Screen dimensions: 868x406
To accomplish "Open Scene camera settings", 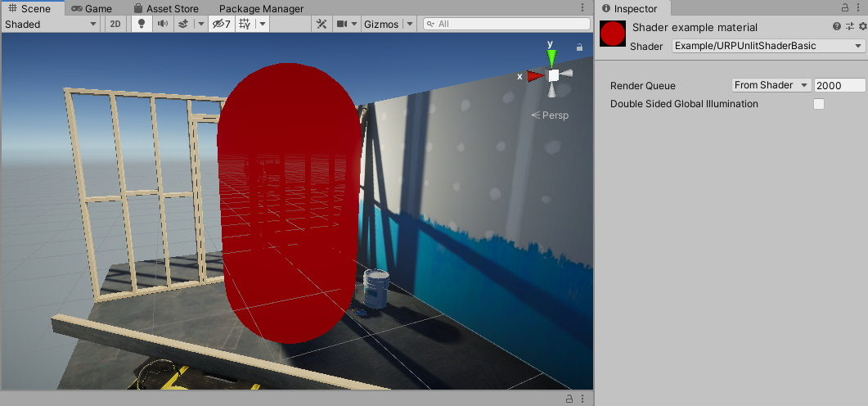I will 342,24.
